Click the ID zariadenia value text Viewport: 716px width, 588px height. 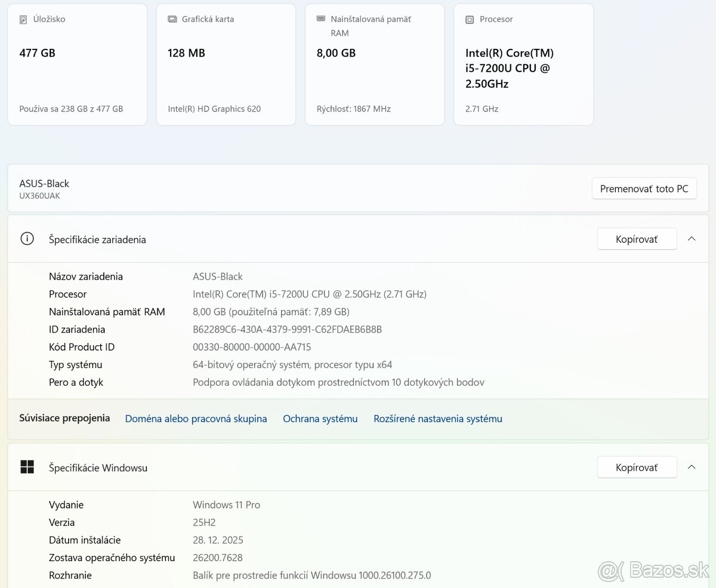click(x=287, y=329)
